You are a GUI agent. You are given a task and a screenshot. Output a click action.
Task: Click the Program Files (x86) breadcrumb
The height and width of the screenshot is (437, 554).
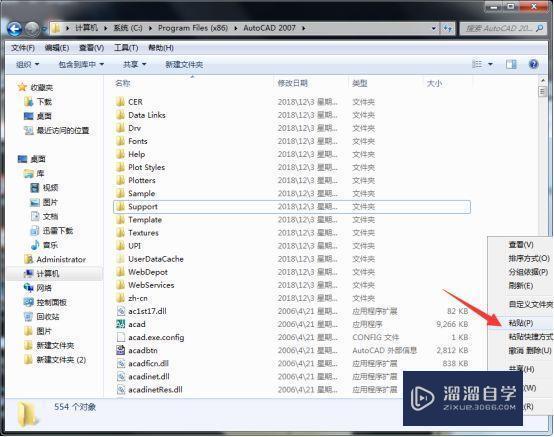(193, 28)
